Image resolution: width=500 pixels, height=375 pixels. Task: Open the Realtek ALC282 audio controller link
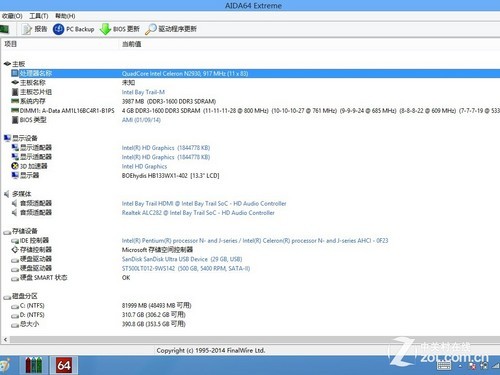click(x=198, y=213)
